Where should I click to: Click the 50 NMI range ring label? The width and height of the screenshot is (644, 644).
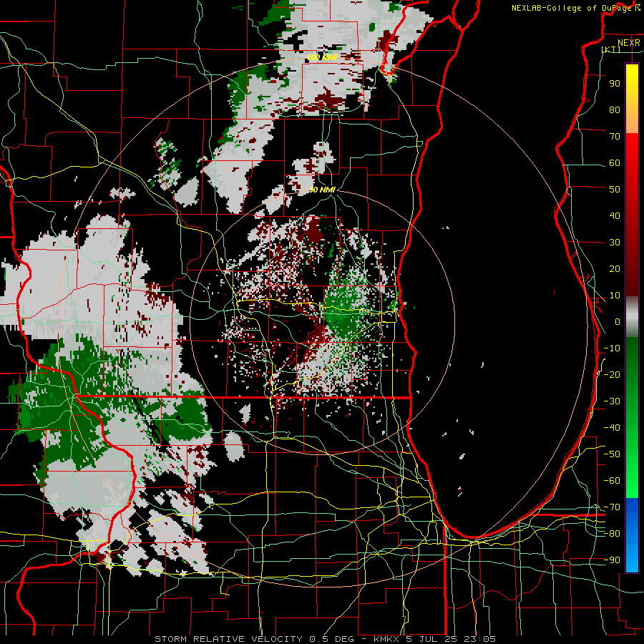(323, 190)
